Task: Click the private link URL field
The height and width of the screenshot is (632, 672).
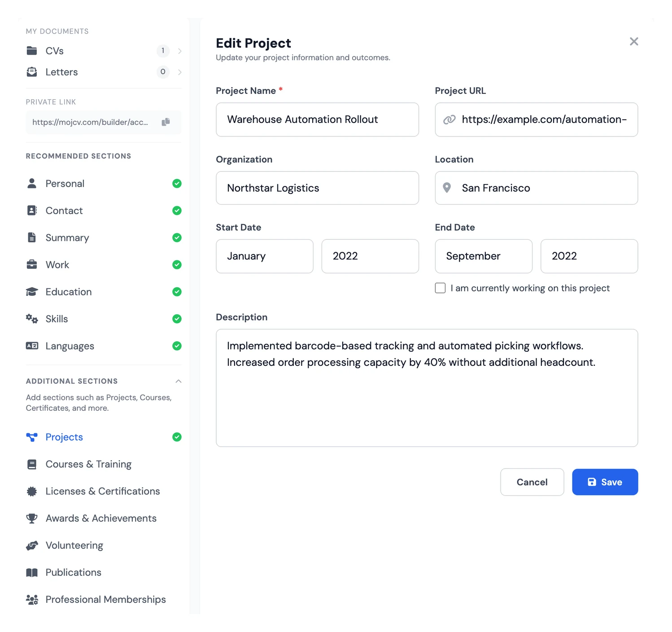Action: [x=104, y=122]
